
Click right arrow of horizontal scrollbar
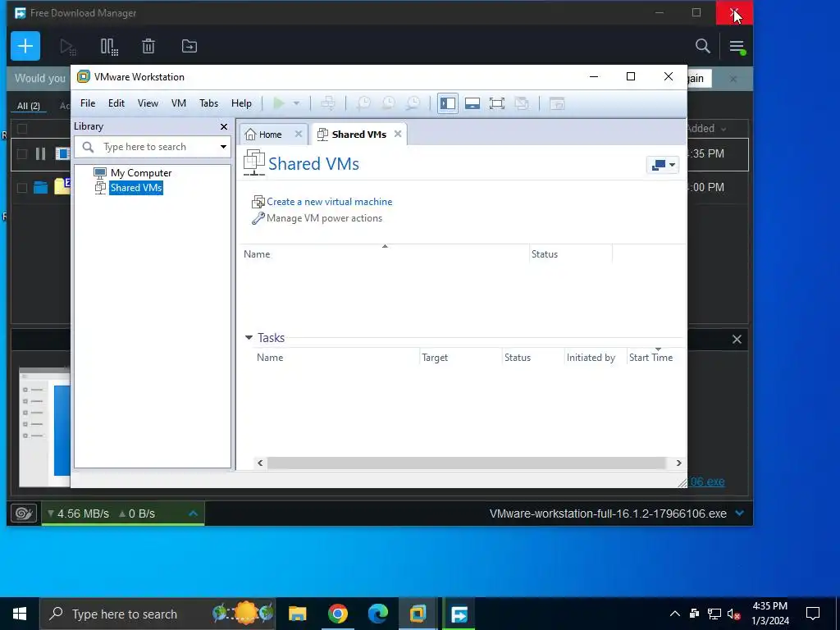pos(678,463)
